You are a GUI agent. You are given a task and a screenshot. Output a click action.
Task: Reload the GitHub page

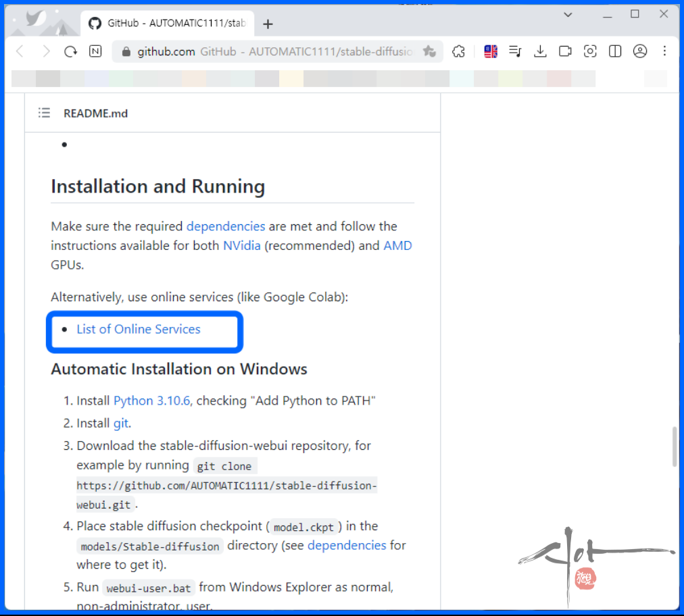70,51
